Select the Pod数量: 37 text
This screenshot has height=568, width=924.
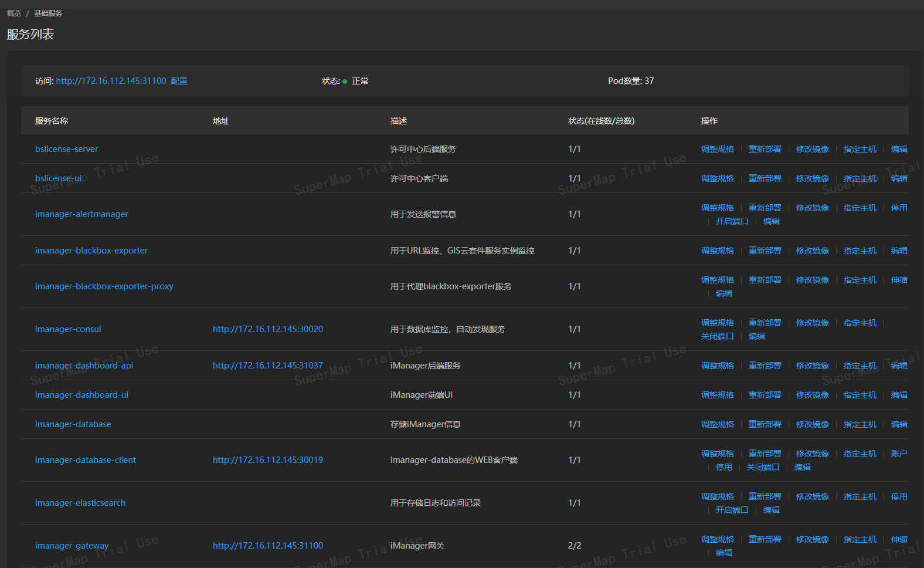pyautogui.click(x=631, y=81)
